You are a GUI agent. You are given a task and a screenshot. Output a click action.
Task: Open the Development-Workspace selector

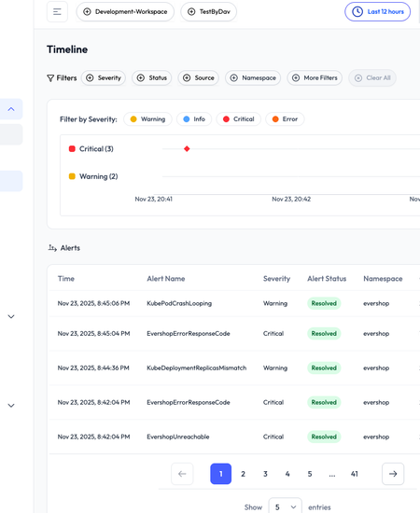coord(125,12)
